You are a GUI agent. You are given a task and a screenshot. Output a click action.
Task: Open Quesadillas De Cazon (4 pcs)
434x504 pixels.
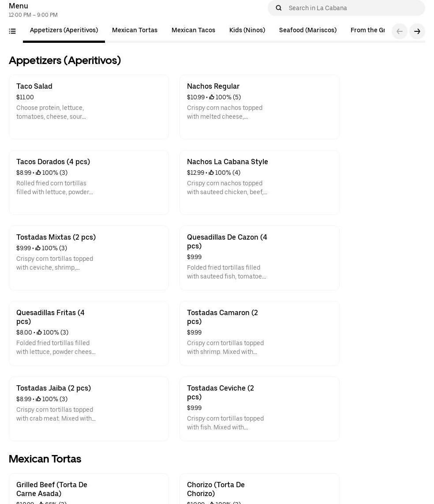(259, 258)
